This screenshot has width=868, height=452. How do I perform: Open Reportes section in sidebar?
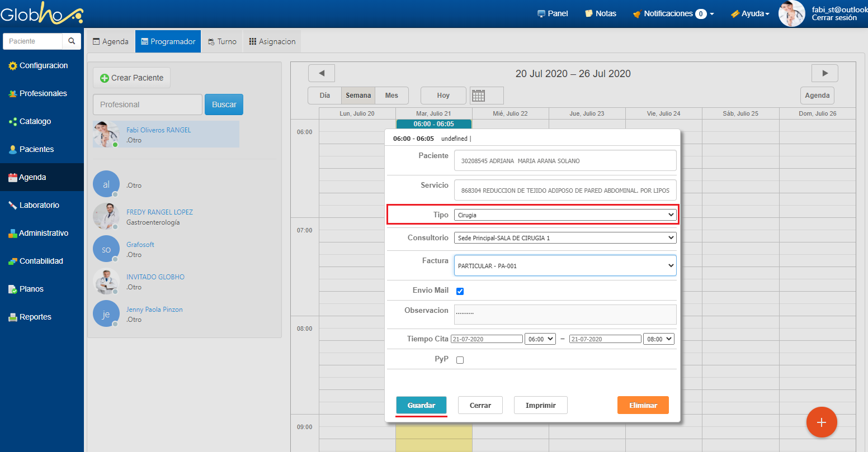(x=35, y=317)
